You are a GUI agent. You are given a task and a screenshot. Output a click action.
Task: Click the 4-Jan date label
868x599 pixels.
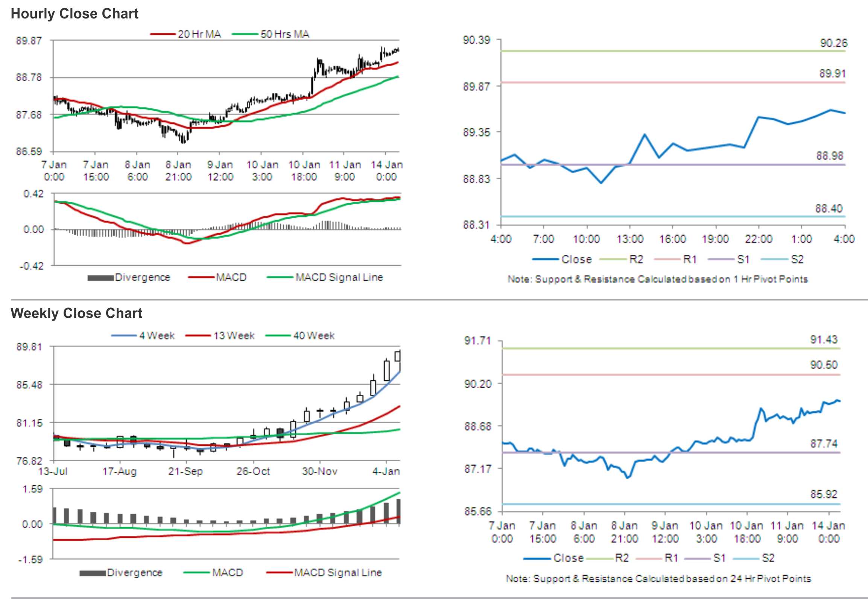tap(386, 471)
